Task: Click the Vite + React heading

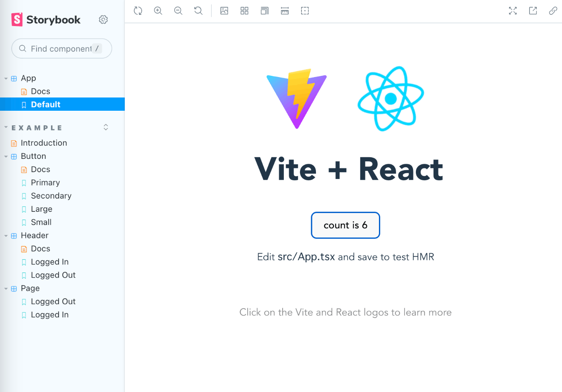Action: point(349,169)
